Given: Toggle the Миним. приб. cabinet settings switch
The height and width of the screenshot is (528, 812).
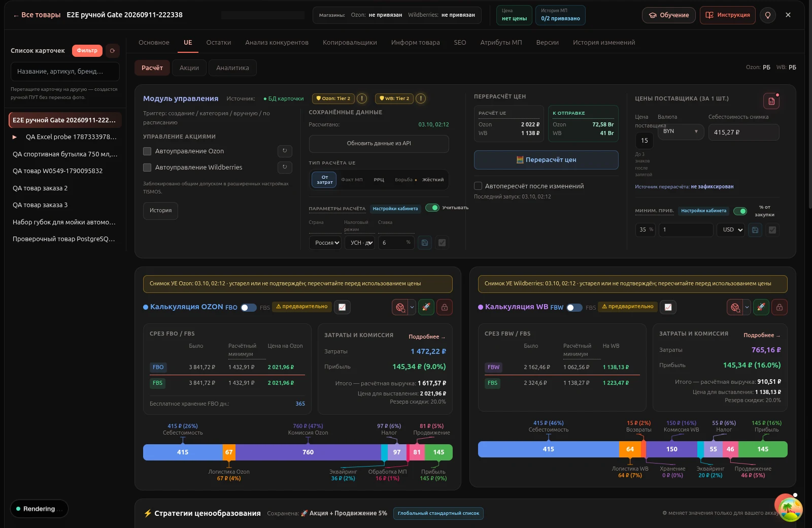Looking at the screenshot, I should 740,211.
